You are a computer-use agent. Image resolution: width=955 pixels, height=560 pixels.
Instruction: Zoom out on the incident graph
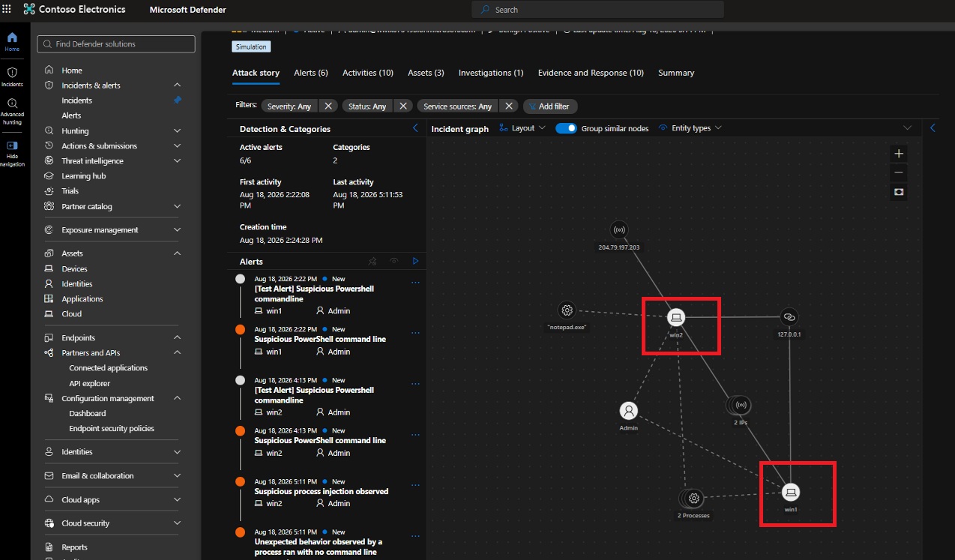click(899, 173)
